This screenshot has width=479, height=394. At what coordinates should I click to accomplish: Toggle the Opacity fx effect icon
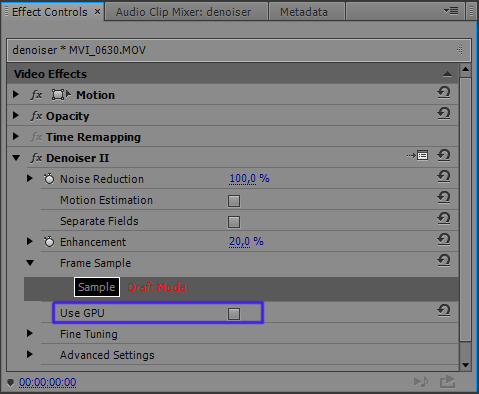(x=36, y=116)
